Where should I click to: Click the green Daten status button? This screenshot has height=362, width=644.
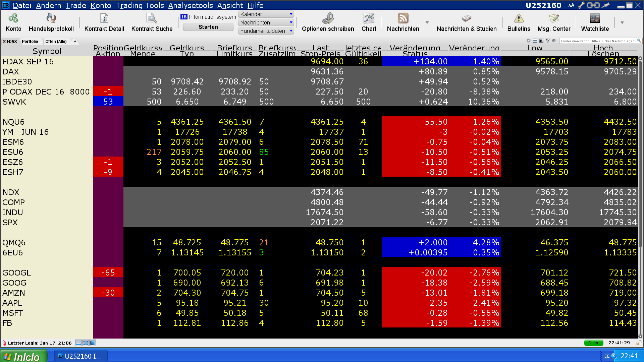pos(593,343)
